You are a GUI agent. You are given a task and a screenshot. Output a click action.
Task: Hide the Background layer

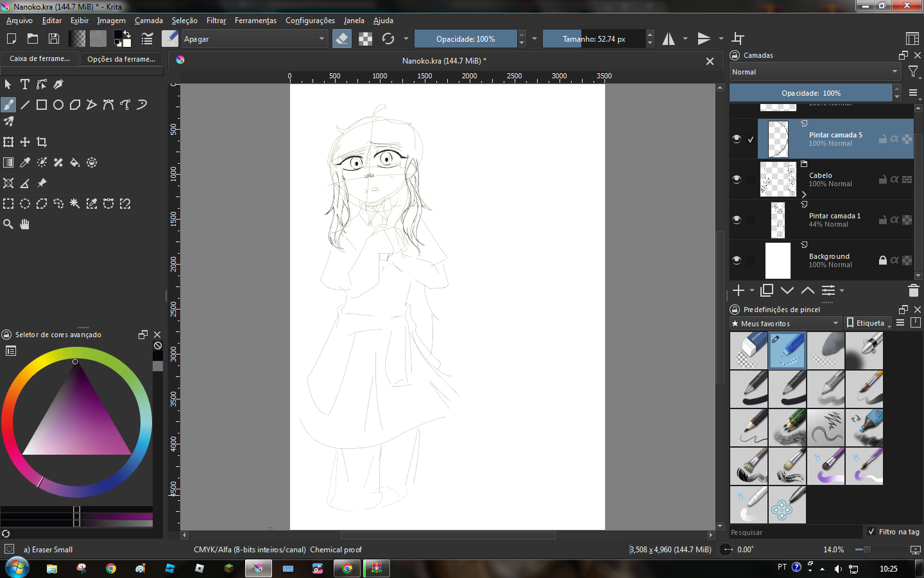737,260
